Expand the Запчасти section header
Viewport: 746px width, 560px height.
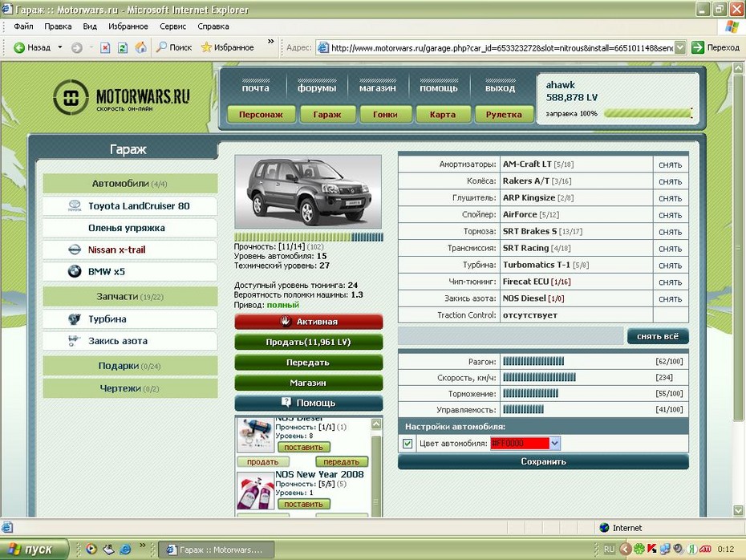pyautogui.click(x=131, y=297)
